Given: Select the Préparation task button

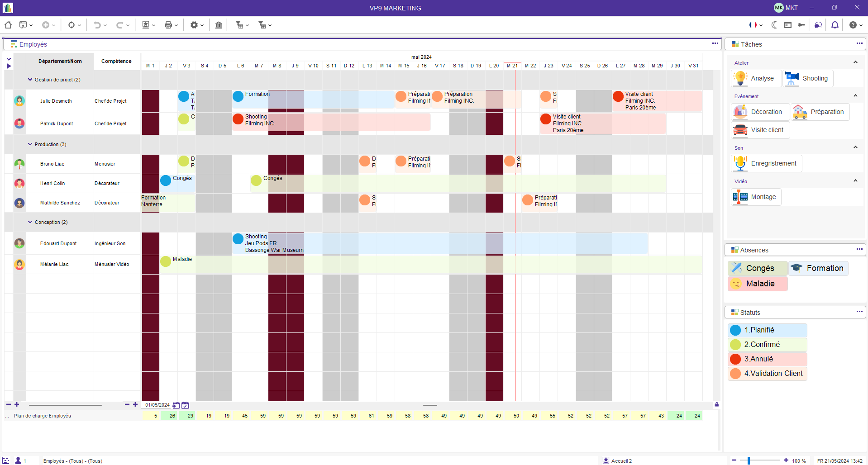Looking at the screenshot, I should click(820, 112).
